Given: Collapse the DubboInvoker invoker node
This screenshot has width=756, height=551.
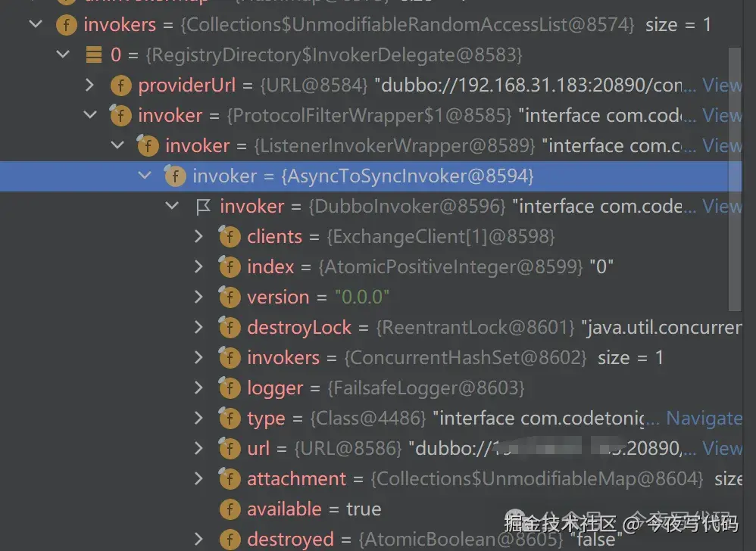Looking at the screenshot, I should point(172,206).
